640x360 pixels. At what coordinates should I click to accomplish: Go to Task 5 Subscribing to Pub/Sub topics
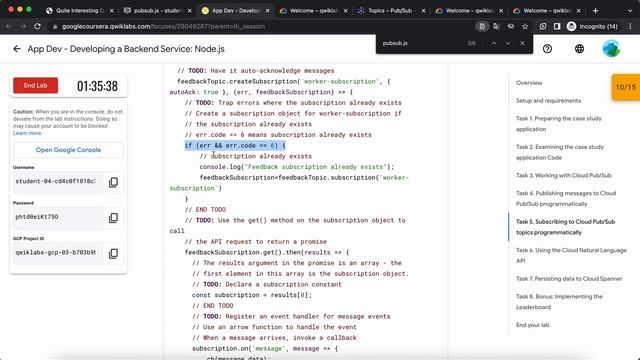point(565,227)
